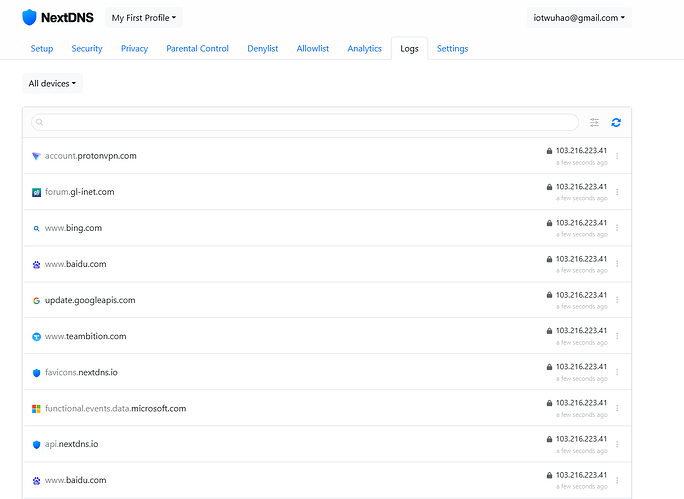Open more options for api.nextdns.io
The height and width of the screenshot is (499, 684).
pyautogui.click(x=617, y=444)
